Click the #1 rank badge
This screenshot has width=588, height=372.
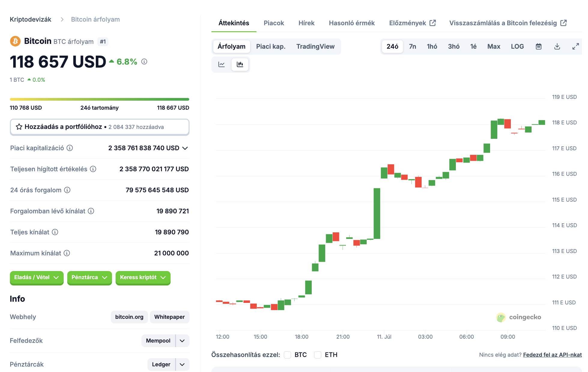click(x=103, y=42)
